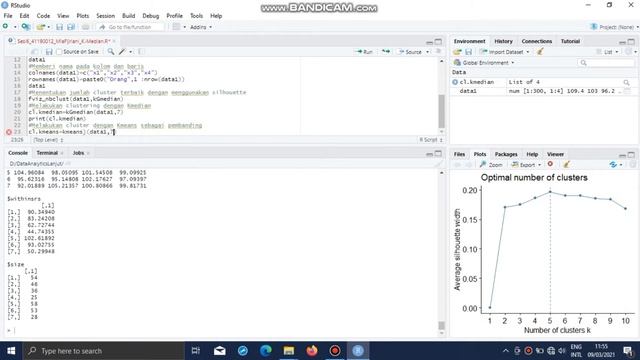This screenshot has height=360, width=640.
Task: Save the script in editor toolbar
Action: (49, 52)
